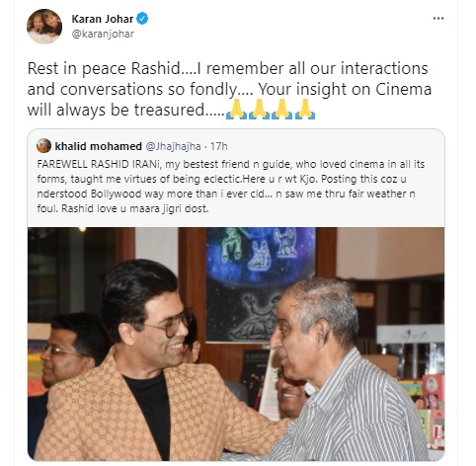Click the Karan Johar display name
476x466 pixels.
pyautogui.click(x=103, y=19)
